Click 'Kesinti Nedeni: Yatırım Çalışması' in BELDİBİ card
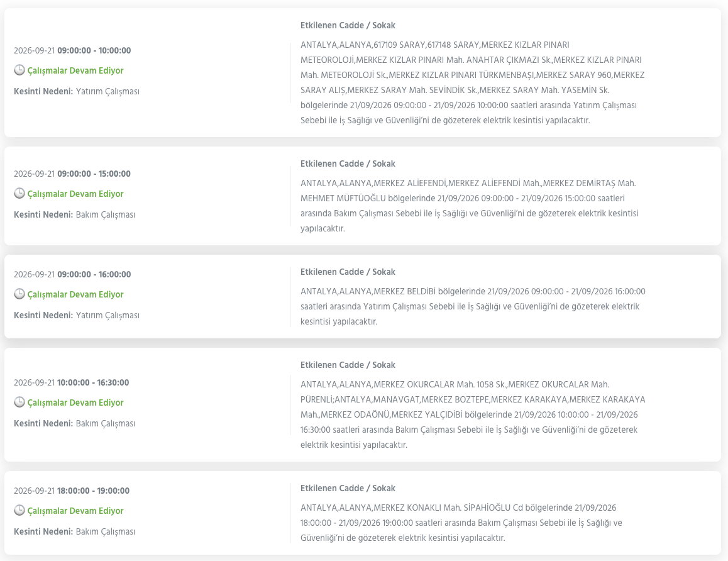The image size is (728, 561). (x=77, y=315)
